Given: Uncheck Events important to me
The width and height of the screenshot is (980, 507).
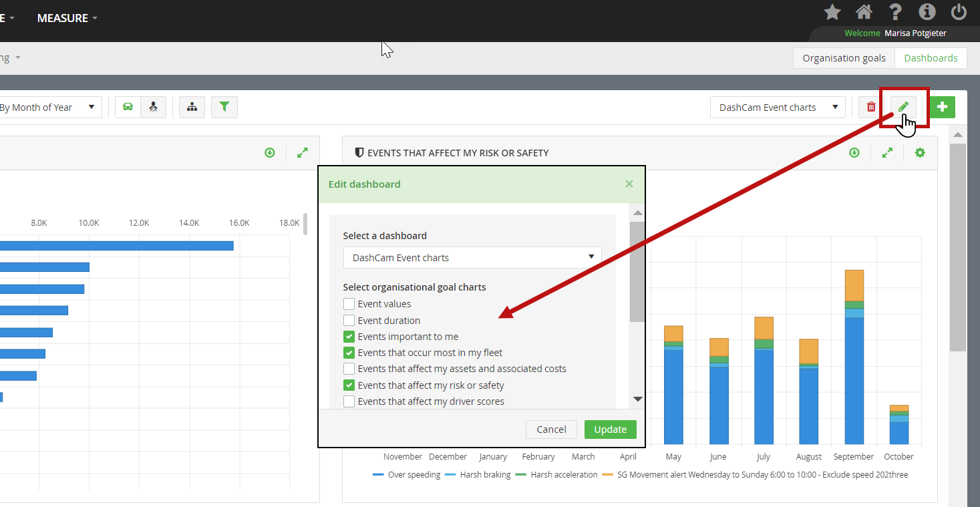Looking at the screenshot, I should pyautogui.click(x=349, y=337).
